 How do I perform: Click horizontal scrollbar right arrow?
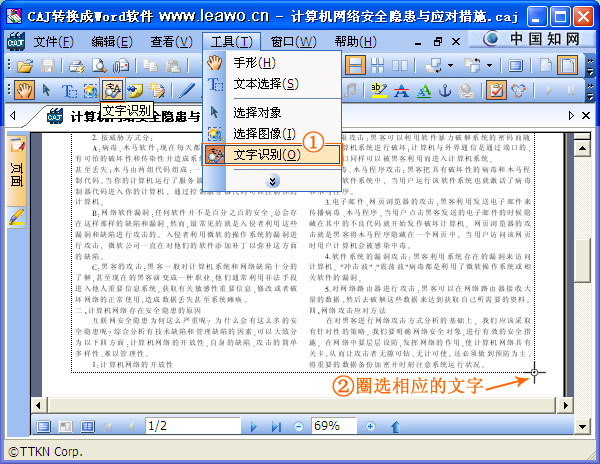565,405
